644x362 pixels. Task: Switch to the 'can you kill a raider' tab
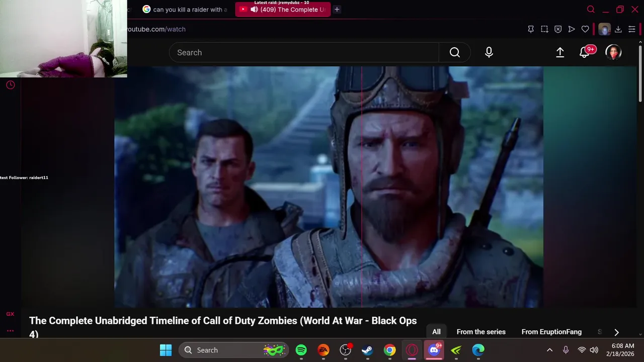pos(185,9)
